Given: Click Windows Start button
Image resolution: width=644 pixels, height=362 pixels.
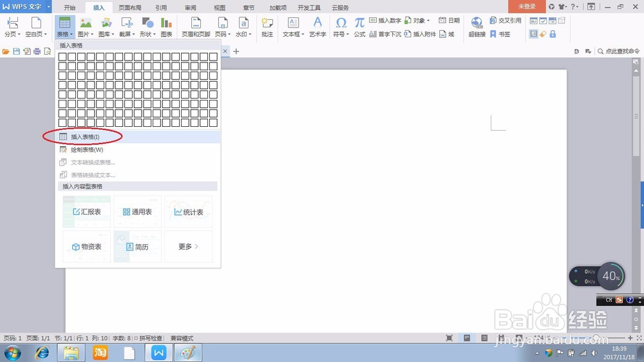Looking at the screenshot, I should pos(12,352).
